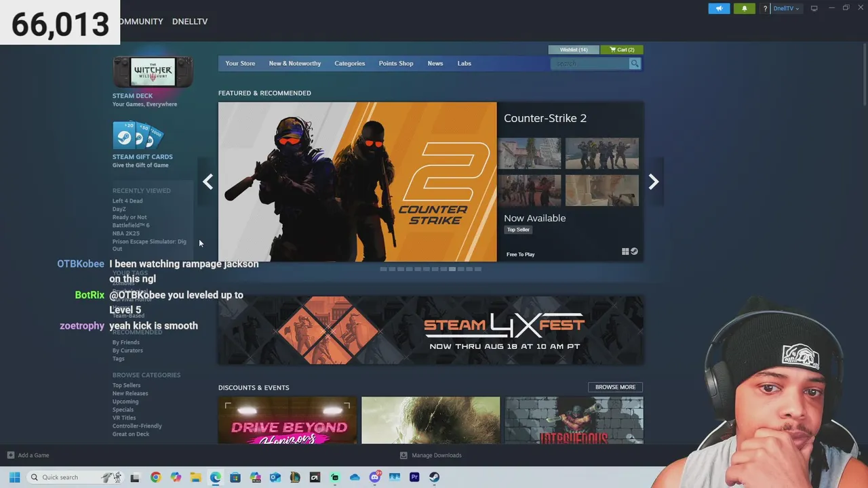The height and width of the screenshot is (488, 868).
Task: Open Adobe Premiere Pro from the taskbar
Action: click(414, 477)
